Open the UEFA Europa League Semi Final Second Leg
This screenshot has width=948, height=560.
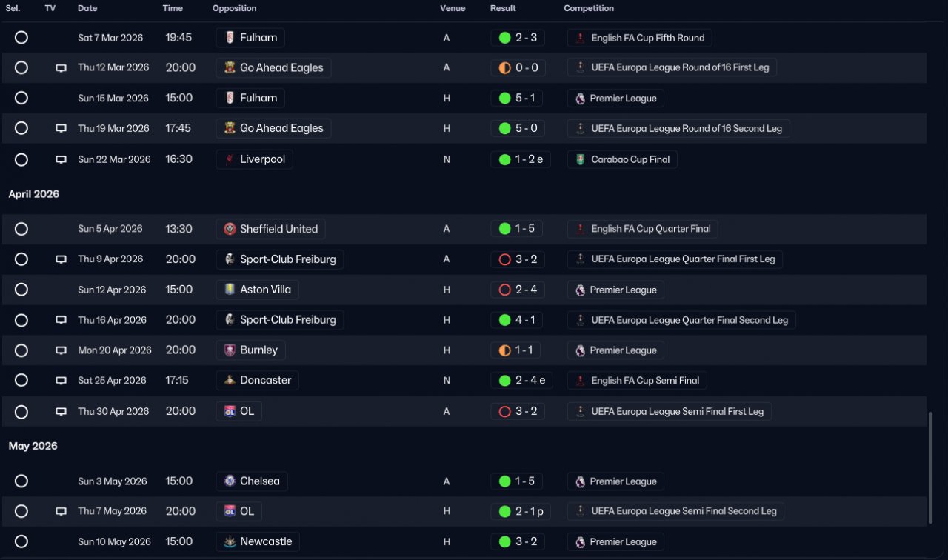675,511
